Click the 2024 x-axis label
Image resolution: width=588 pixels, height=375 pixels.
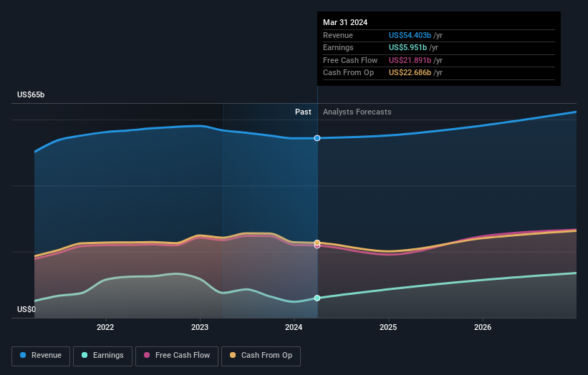point(294,328)
